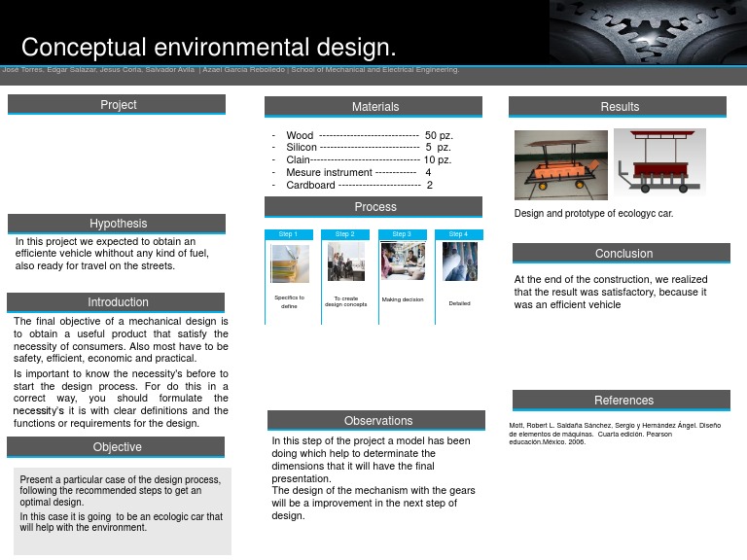
Task: Click the References section header
Action: (x=622, y=400)
